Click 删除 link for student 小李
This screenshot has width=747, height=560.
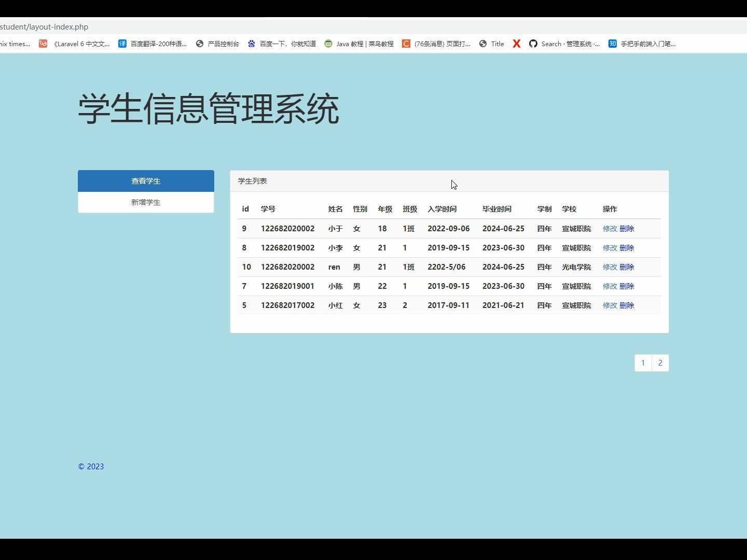[627, 248]
